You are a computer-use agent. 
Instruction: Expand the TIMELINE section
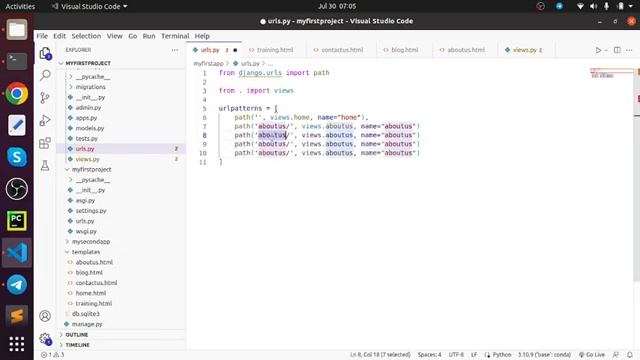[x=77, y=345]
